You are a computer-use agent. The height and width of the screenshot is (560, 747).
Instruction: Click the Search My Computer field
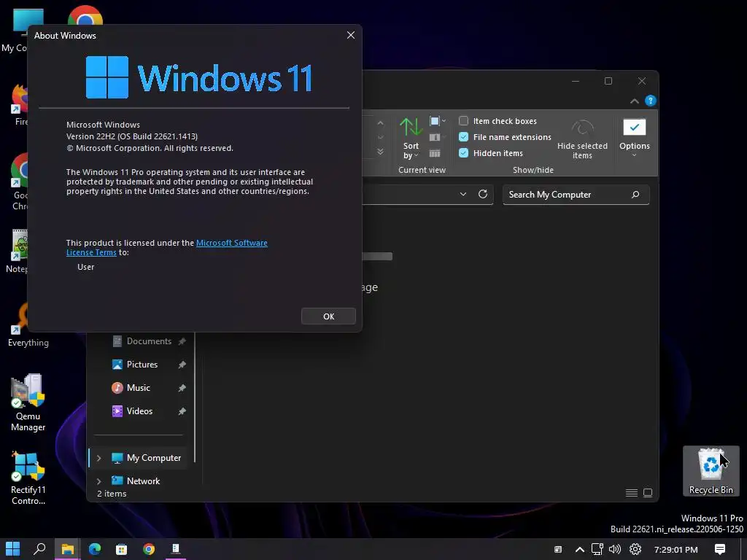coord(576,195)
